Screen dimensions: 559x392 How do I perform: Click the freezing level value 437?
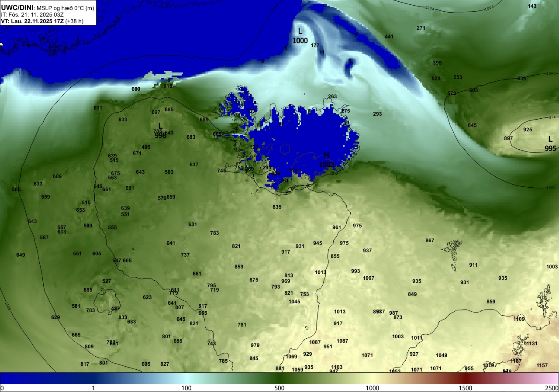[115, 309]
